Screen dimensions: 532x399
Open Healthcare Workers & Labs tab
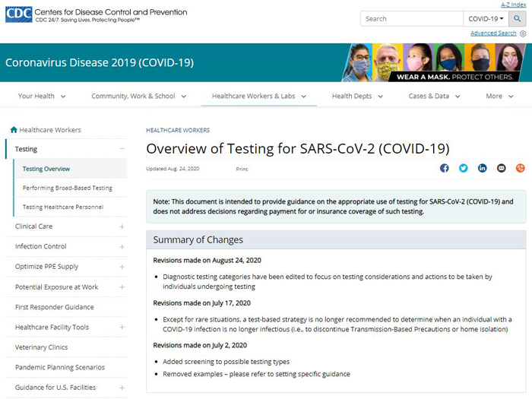coord(259,96)
